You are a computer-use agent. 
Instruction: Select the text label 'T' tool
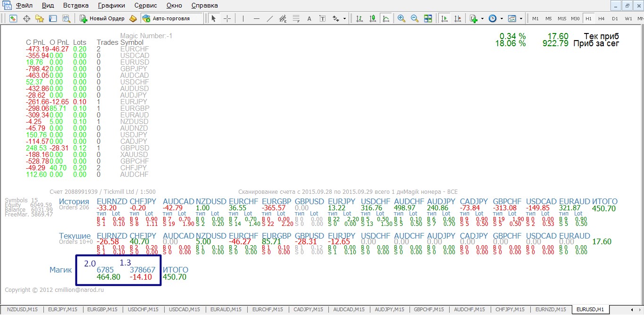tap(323, 18)
